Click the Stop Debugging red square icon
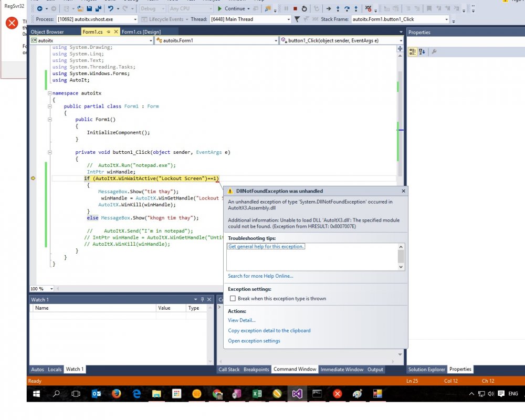Image resolution: width=525 pixels, height=420 pixels. 295,9
